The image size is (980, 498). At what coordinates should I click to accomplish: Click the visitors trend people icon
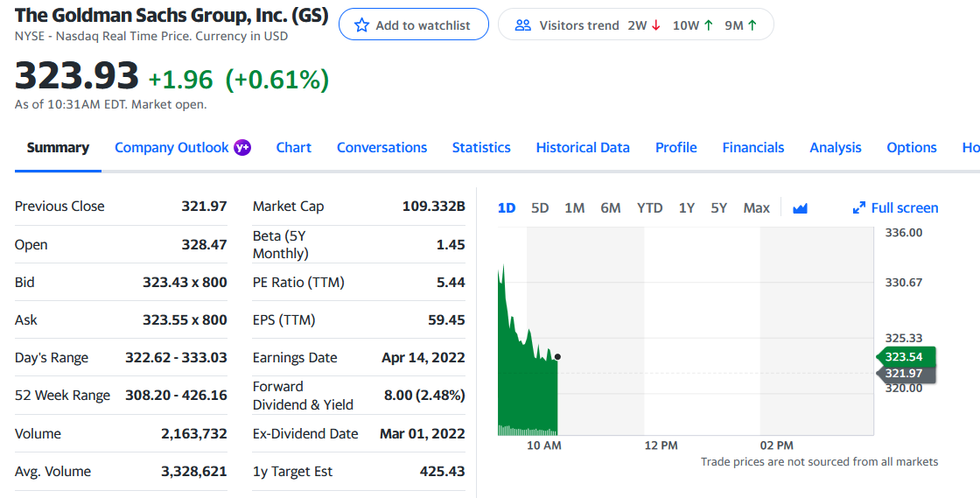(x=522, y=25)
